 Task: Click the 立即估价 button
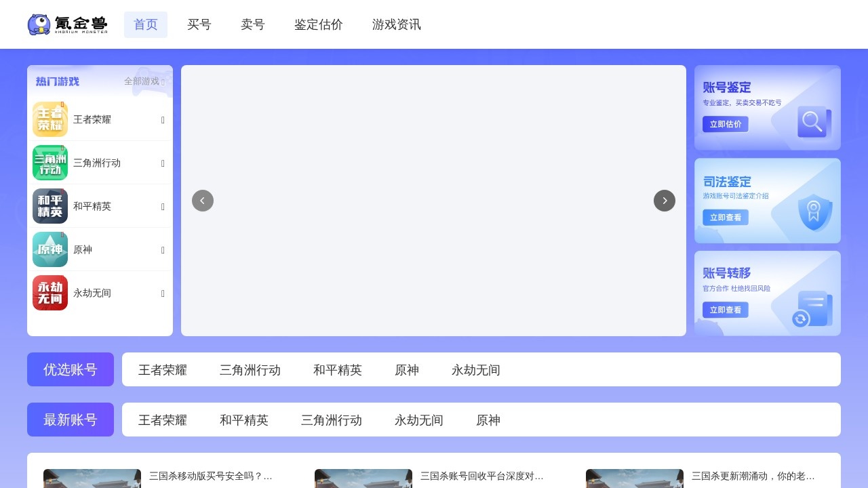pyautogui.click(x=725, y=124)
